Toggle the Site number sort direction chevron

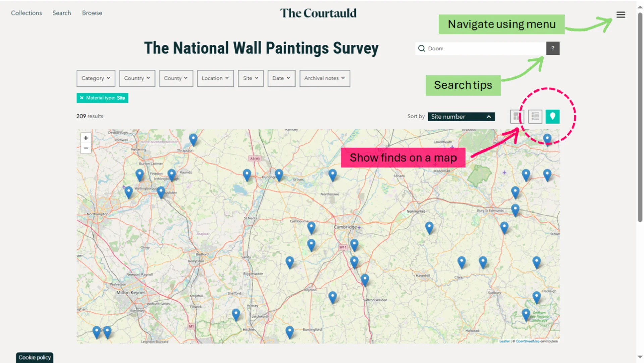(489, 117)
